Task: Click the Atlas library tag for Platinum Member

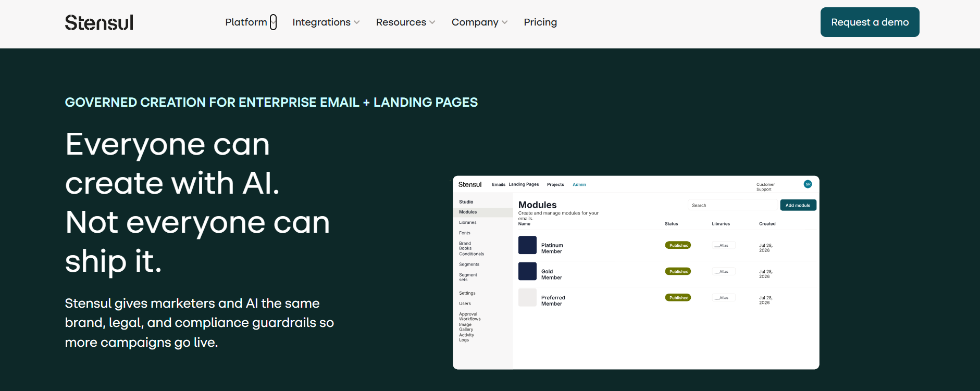Action: tap(724, 245)
